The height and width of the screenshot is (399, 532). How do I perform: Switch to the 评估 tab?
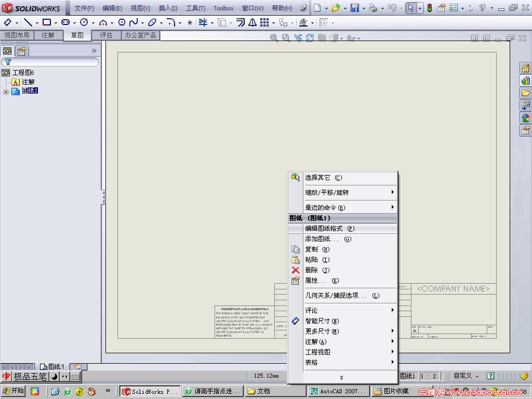(x=106, y=35)
